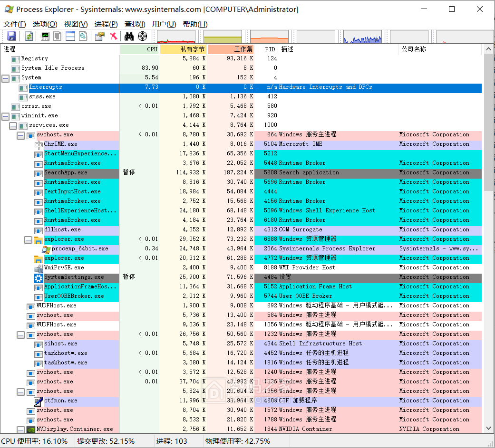
Task: Click the red X Kill Process icon
Action: coord(114,36)
